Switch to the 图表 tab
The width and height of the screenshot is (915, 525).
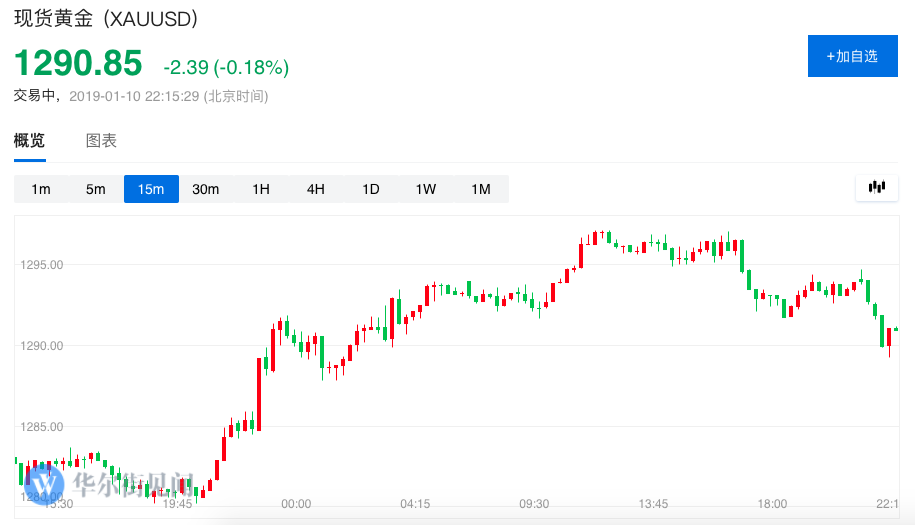click(101, 141)
